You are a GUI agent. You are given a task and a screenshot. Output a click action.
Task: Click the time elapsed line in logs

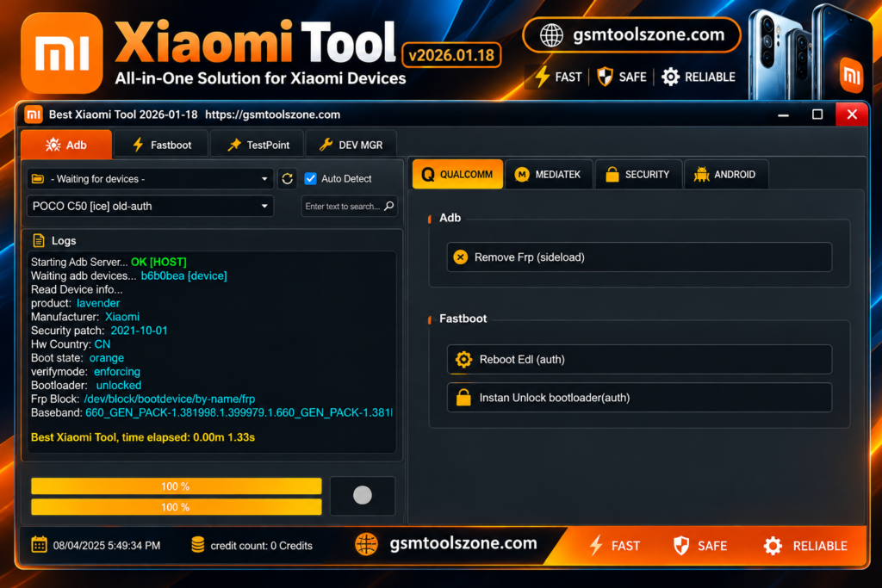pos(143,437)
